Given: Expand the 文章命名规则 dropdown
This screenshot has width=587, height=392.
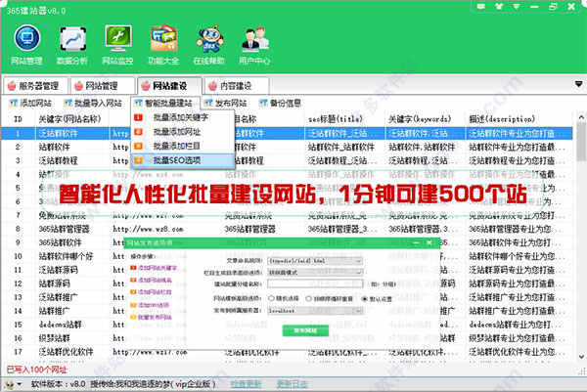Looking at the screenshot, I should 358,262.
